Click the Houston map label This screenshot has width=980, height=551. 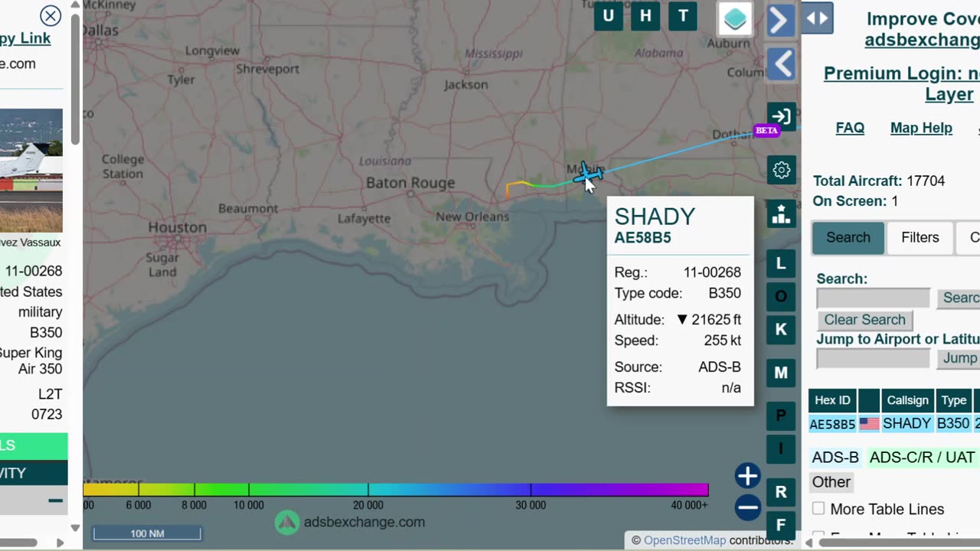177,227
